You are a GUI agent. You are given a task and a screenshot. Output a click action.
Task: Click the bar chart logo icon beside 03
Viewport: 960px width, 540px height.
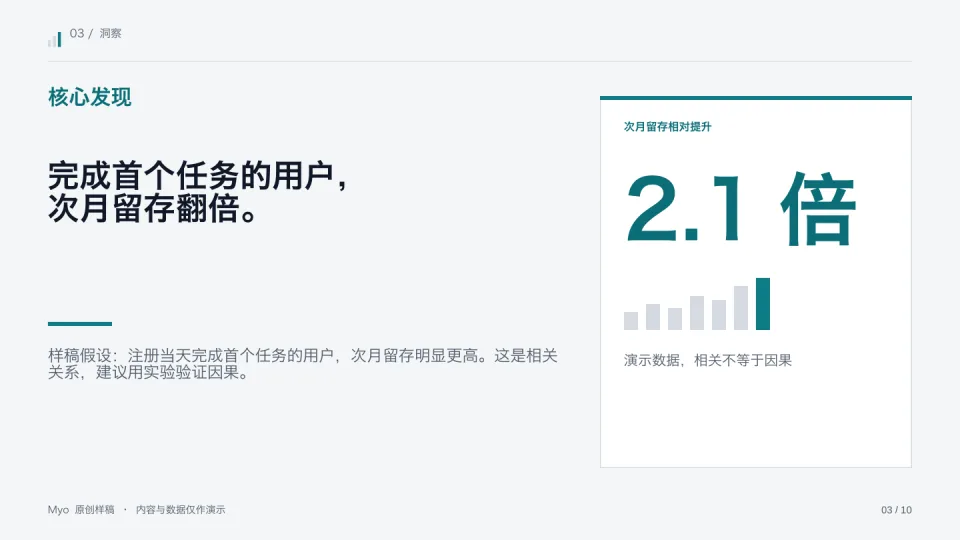[54, 39]
